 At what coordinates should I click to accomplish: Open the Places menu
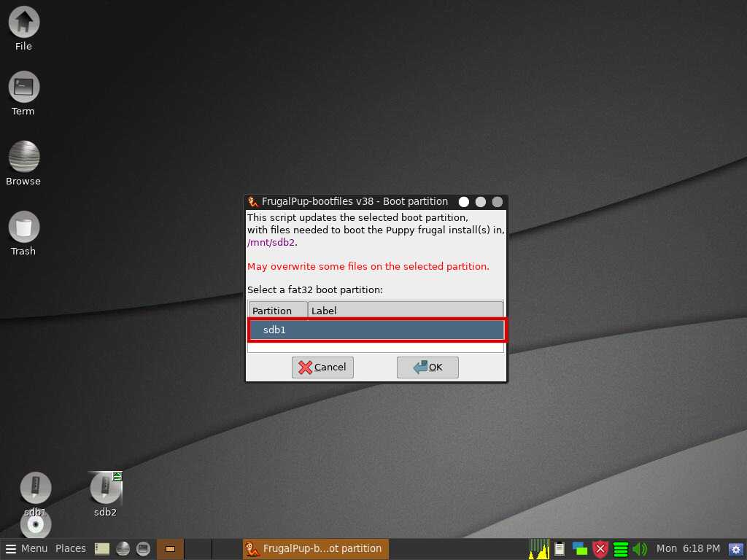tap(71, 548)
